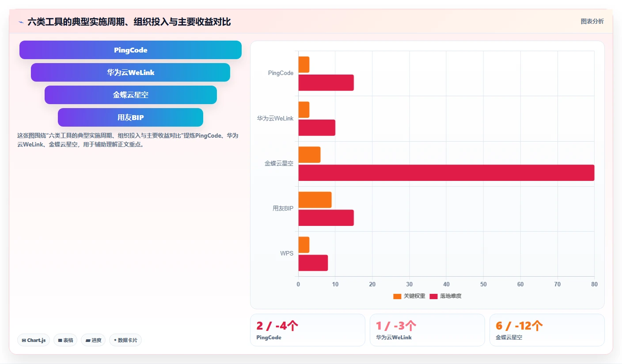The image size is (622, 364).
Task: Click the '6 / -12个' value
Action: [x=519, y=326]
